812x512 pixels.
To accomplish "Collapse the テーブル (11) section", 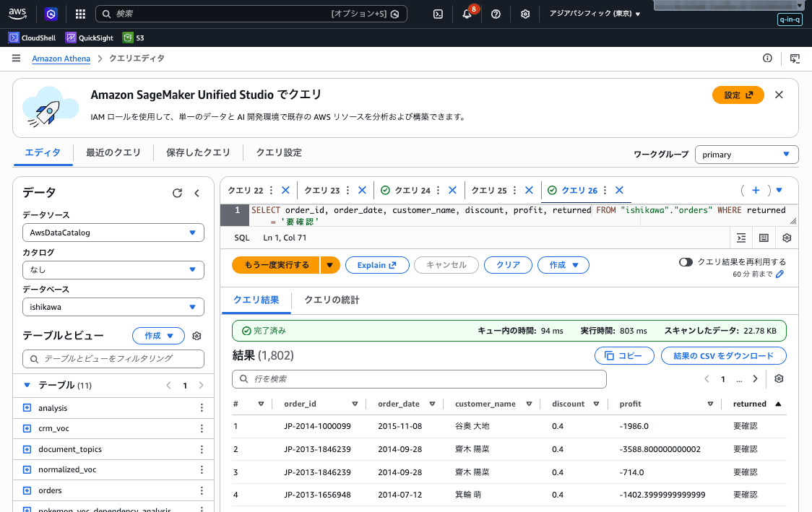I will (x=27, y=385).
